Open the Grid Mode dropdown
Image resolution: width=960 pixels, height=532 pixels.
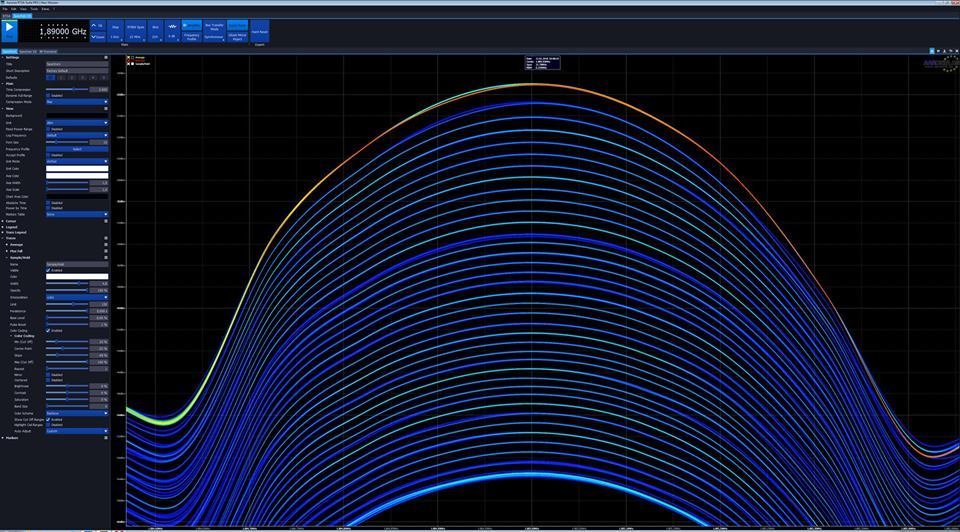77,162
